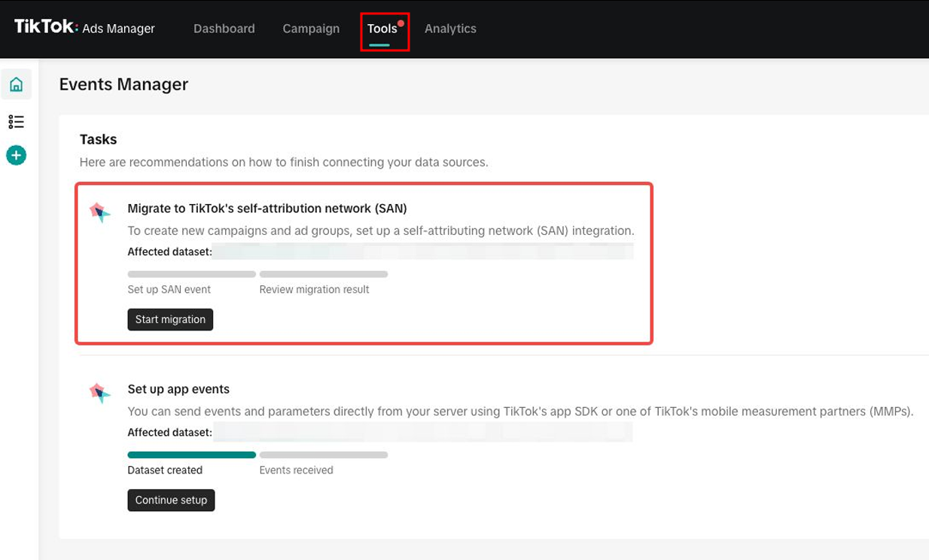Click the Tasks section heading
This screenshot has width=929, height=560.
tap(99, 139)
